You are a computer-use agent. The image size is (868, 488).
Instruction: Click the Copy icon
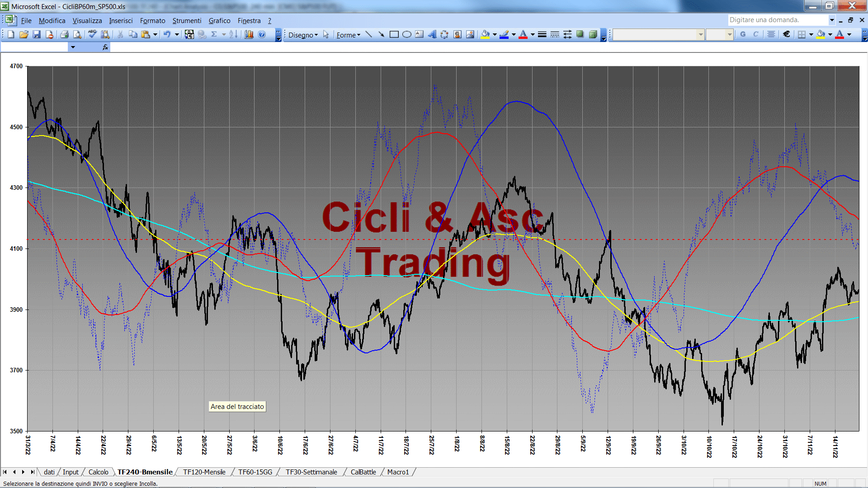click(133, 34)
